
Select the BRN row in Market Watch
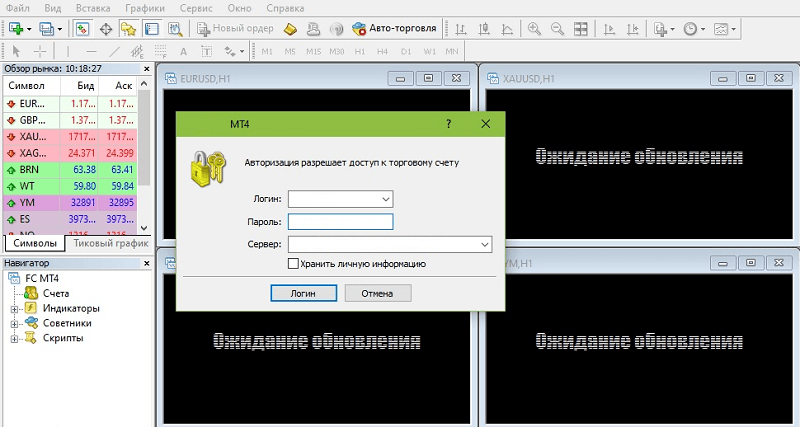[70, 170]
